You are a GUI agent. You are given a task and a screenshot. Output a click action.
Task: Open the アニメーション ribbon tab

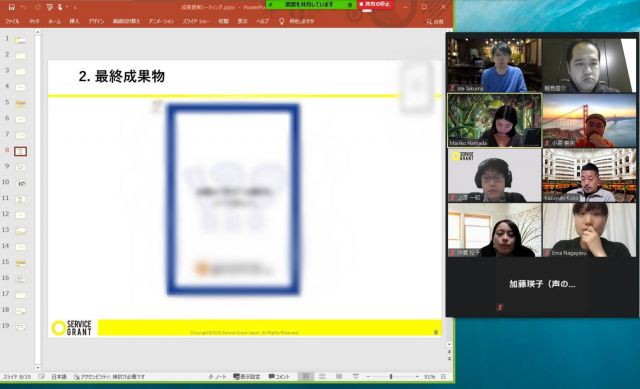(161, 21)
